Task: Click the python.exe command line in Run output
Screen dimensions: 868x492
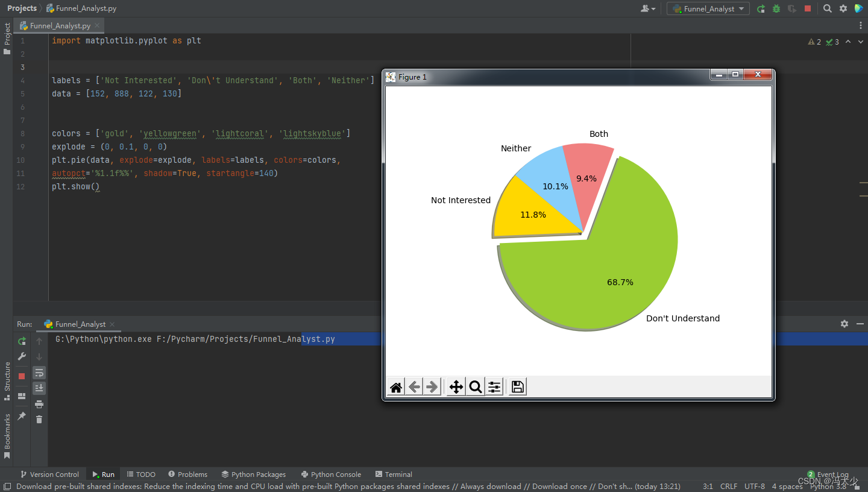Action: coord(195,339)
